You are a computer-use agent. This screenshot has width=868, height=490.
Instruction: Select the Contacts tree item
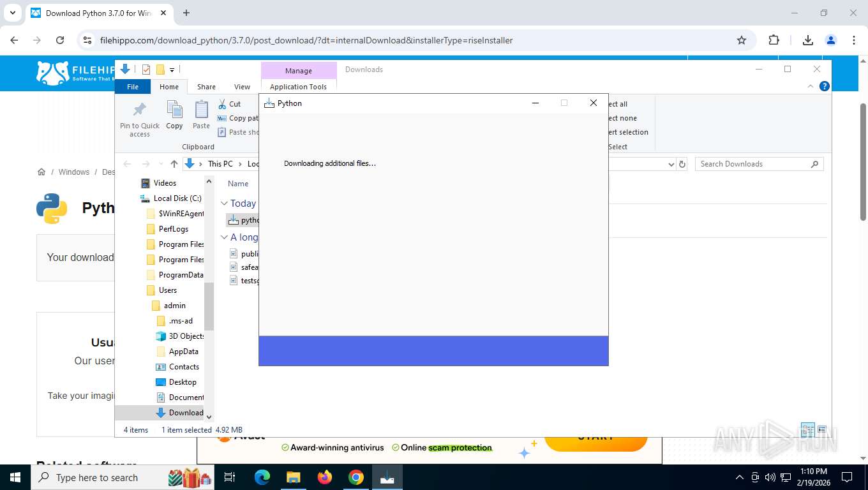pos(184,367)
